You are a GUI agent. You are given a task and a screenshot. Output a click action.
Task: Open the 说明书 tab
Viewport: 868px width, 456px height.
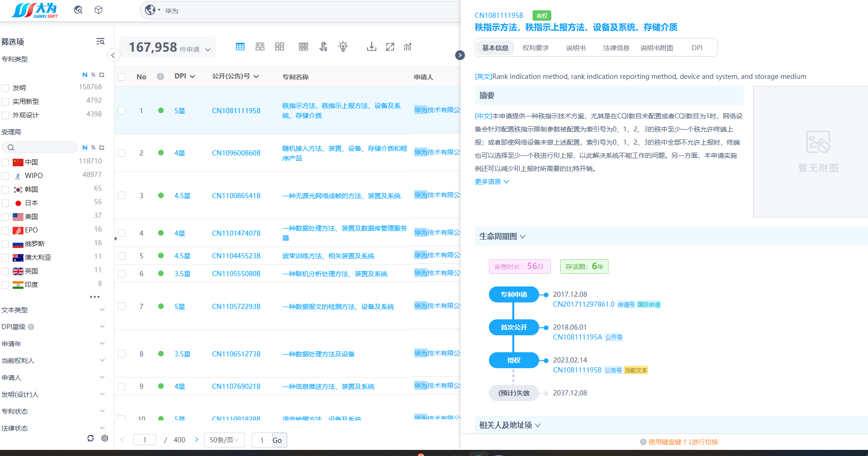576,48
